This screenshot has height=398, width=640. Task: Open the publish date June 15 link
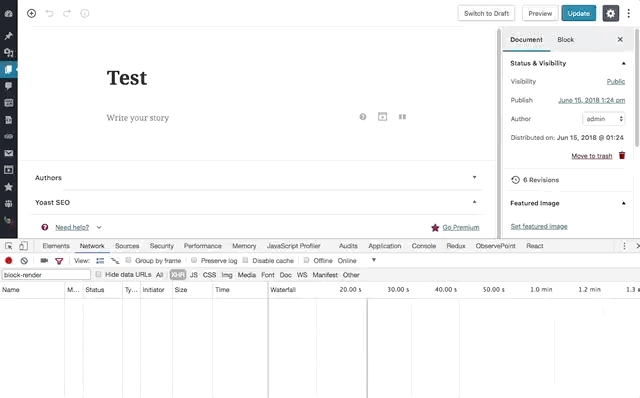(591, 100)
